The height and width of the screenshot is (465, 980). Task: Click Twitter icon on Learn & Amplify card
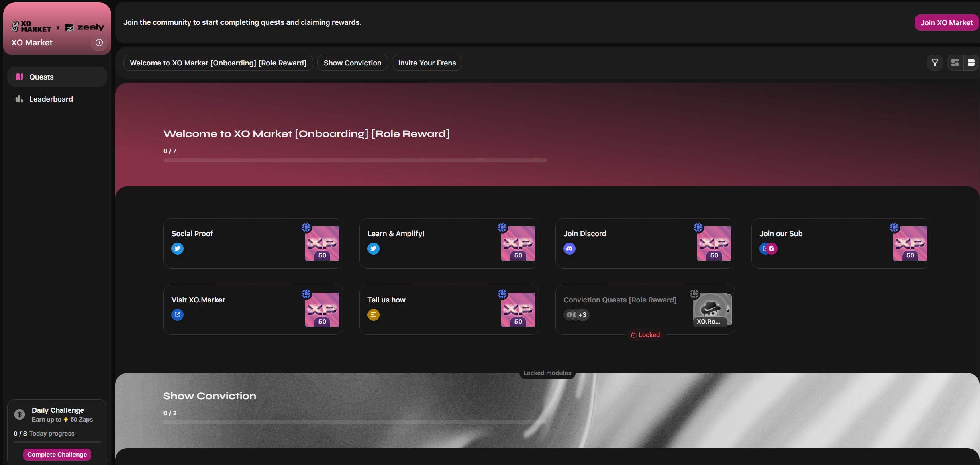click(374, 249)
